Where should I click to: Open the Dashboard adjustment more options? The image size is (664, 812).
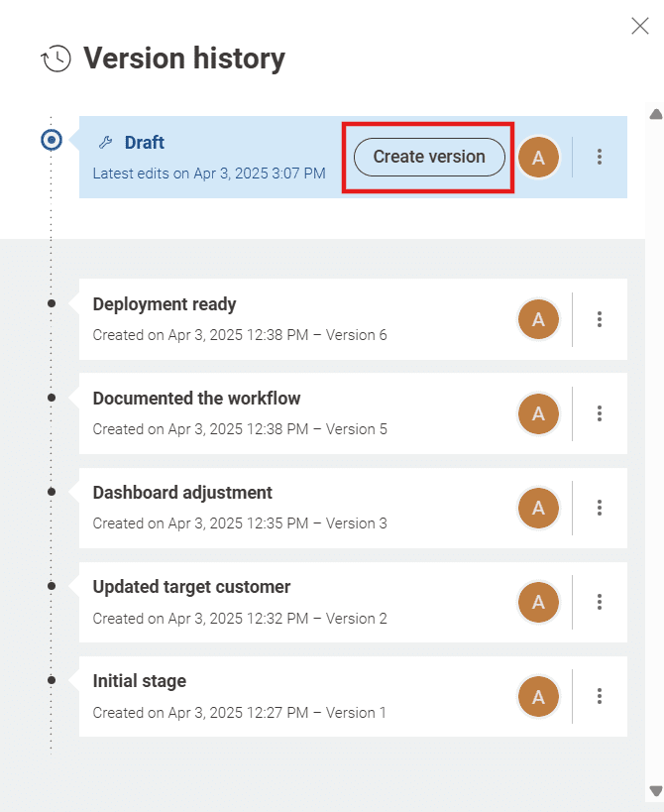pyautogui.click(x=600, y=508)
